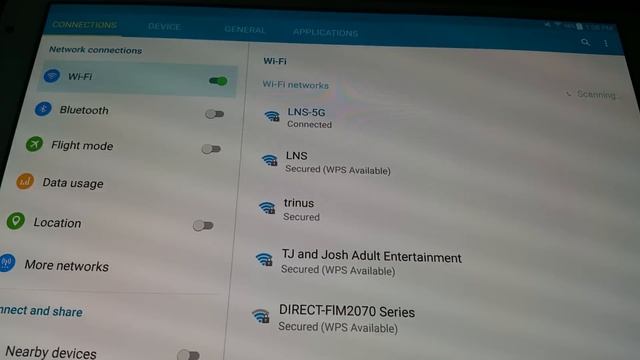Turn off the Wi-Fi switch

(218, 81)
